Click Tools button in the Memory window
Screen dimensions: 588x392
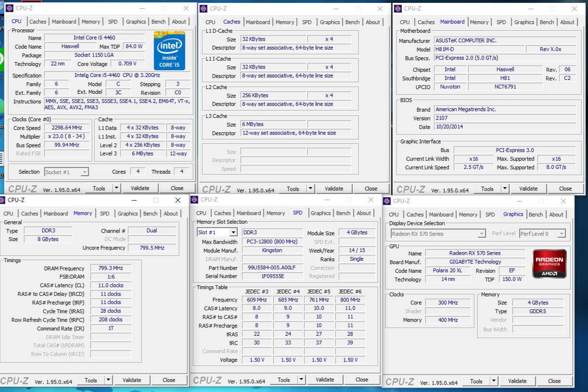click(x=91, y=380)
